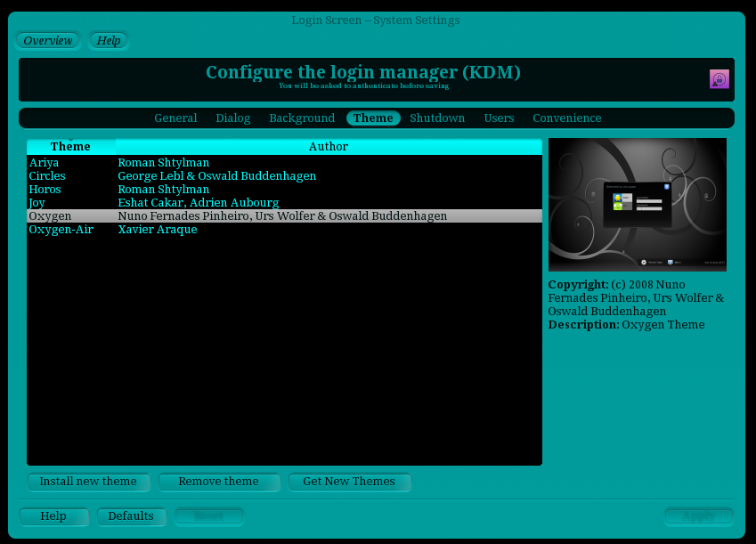
Task: Click author Xavier Araque cell
Action: point(158,230)
